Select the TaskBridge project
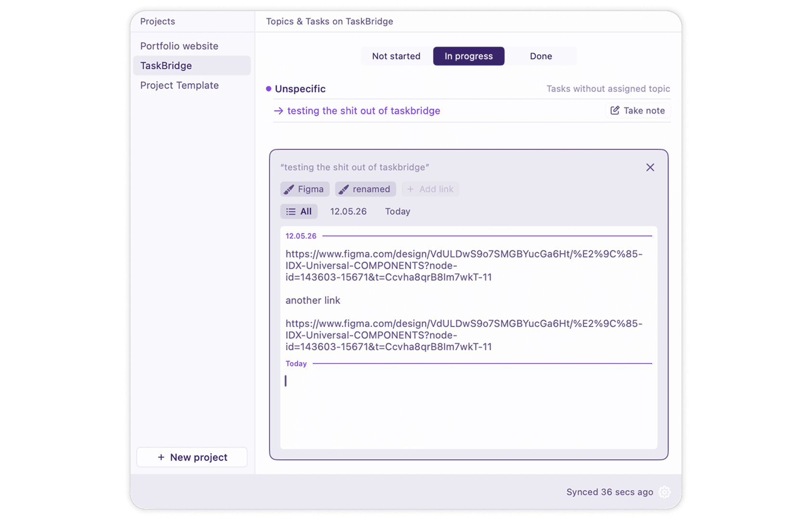 pyautogui.click(x=192, y=65)
